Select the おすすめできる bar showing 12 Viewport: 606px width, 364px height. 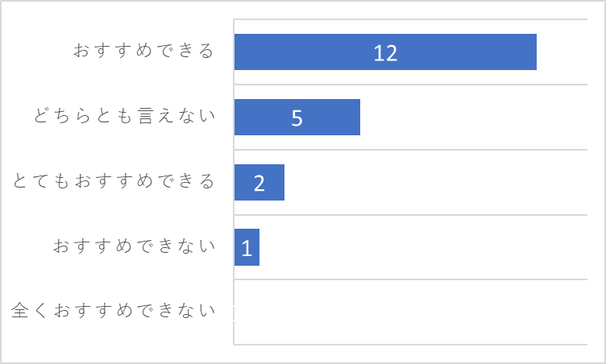coord(385,52)
